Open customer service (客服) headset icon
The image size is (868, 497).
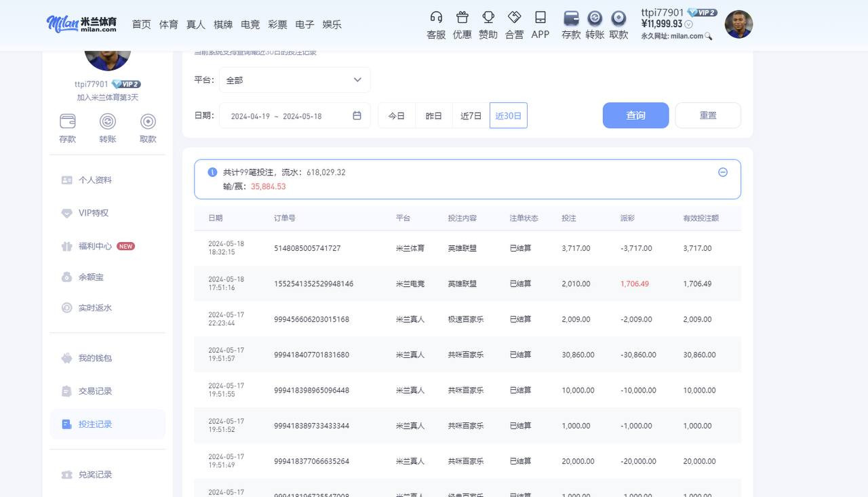point(436,18)
